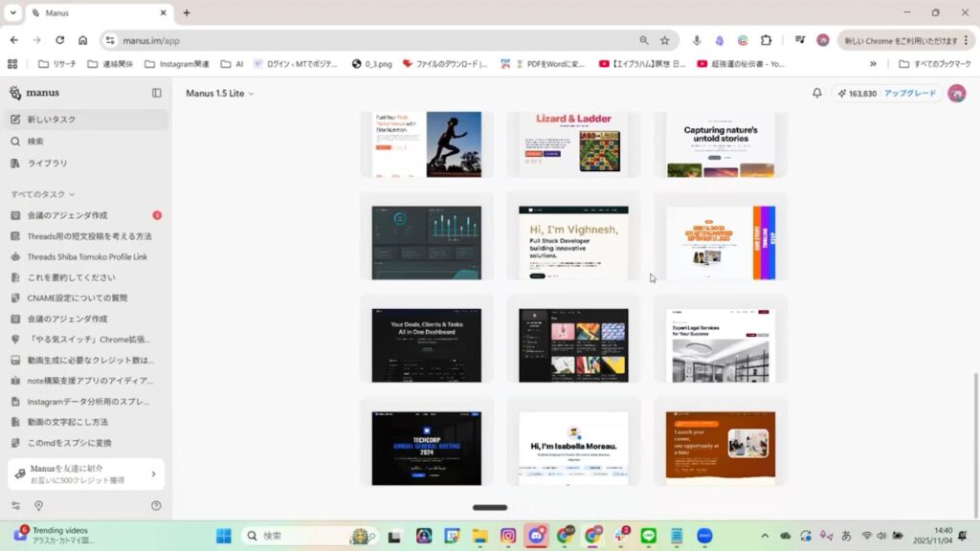The image size is (980, 551).
Task: Click the Windows taskbar search field
Action: click(297, 536)
